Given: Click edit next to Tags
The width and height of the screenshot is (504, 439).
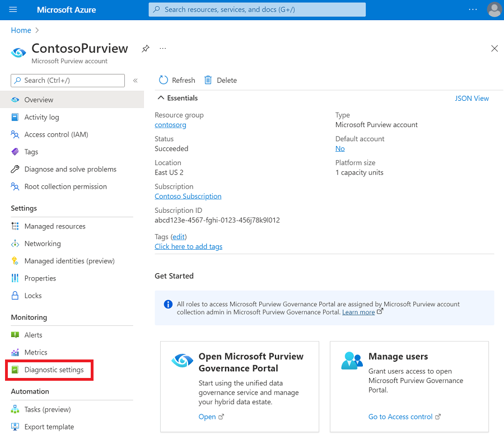Looking at the screenshot, I should pos(179,237).
